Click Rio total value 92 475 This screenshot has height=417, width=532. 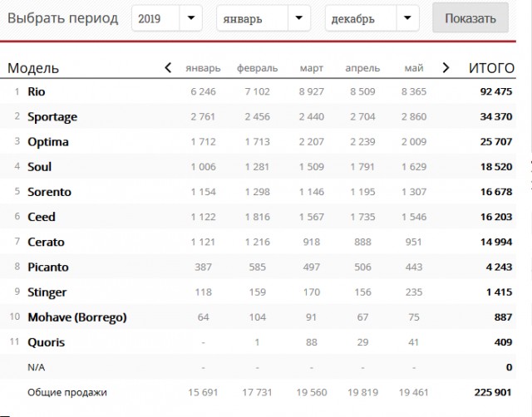[496, 91]
